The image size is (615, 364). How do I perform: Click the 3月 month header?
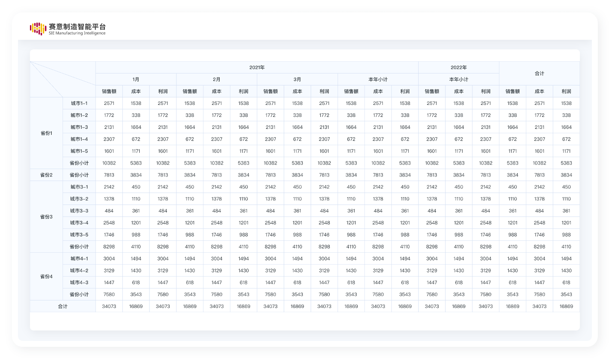(297, 80)
